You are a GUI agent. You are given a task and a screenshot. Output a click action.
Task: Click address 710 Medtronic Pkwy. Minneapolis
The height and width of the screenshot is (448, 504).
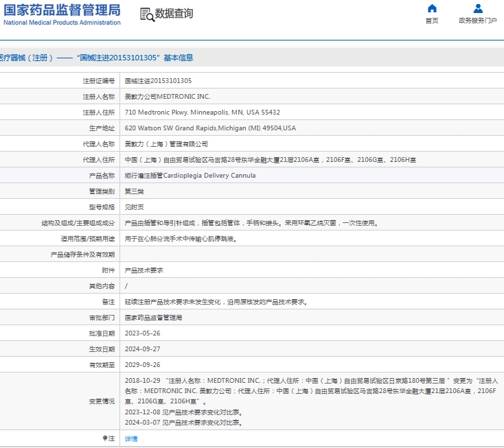203,113
